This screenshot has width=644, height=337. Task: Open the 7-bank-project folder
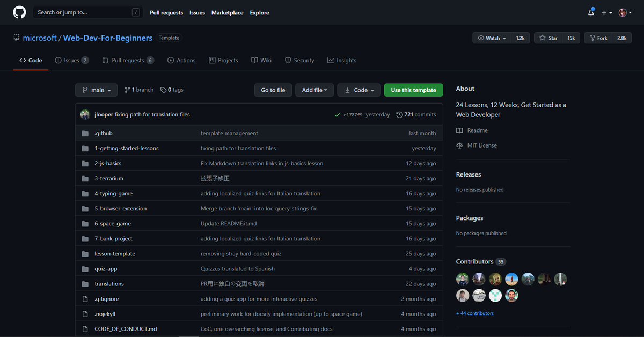click(113, 238)
